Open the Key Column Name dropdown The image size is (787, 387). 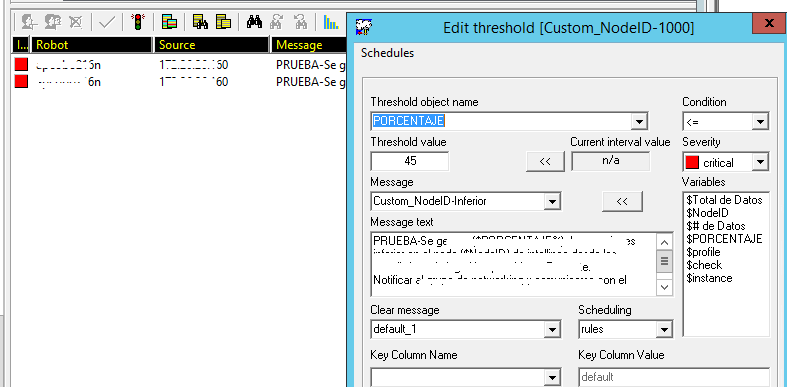tap(552, 377)
